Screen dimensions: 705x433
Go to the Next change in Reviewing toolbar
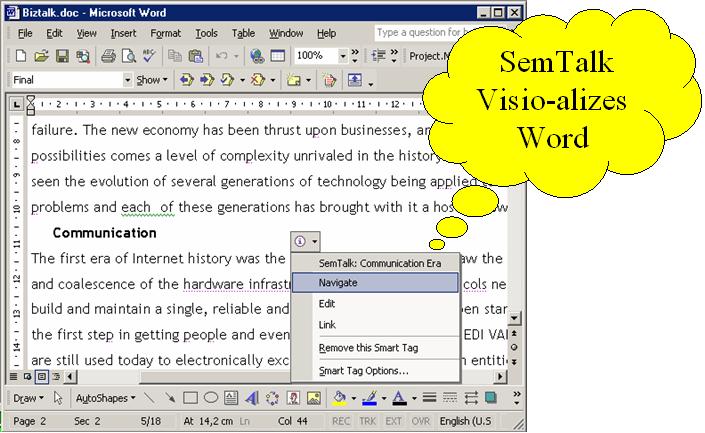tap(207, 80)
